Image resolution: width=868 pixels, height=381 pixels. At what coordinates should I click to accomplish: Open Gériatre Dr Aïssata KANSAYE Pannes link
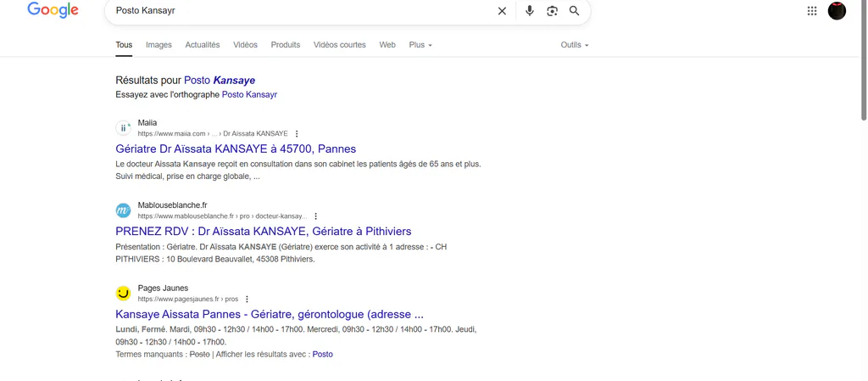click(x=236, y=148)
